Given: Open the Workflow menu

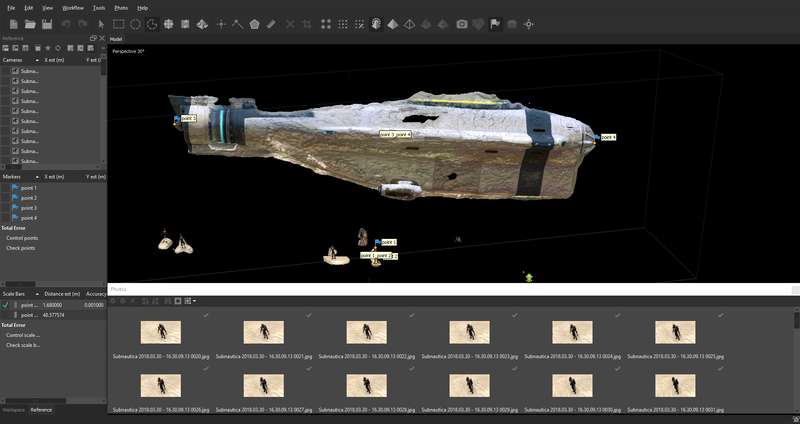Looking at the screenshot, I should tap(73, 8).
